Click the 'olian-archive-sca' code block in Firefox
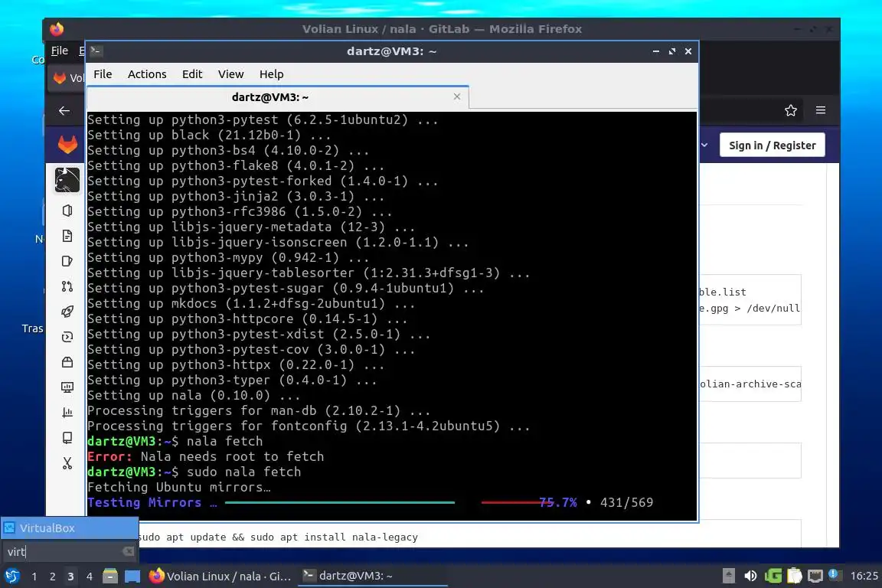 [x=750, y=384]
